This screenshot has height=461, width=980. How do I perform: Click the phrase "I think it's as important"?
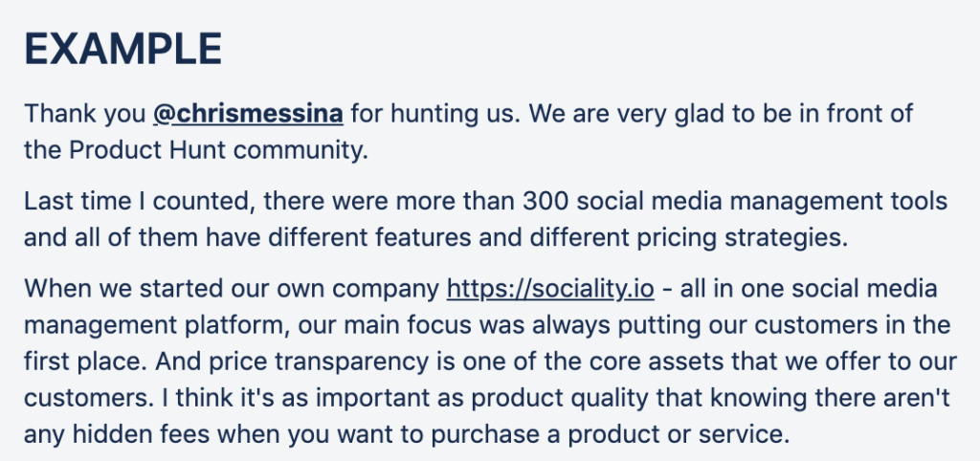[x=235, y=398]
